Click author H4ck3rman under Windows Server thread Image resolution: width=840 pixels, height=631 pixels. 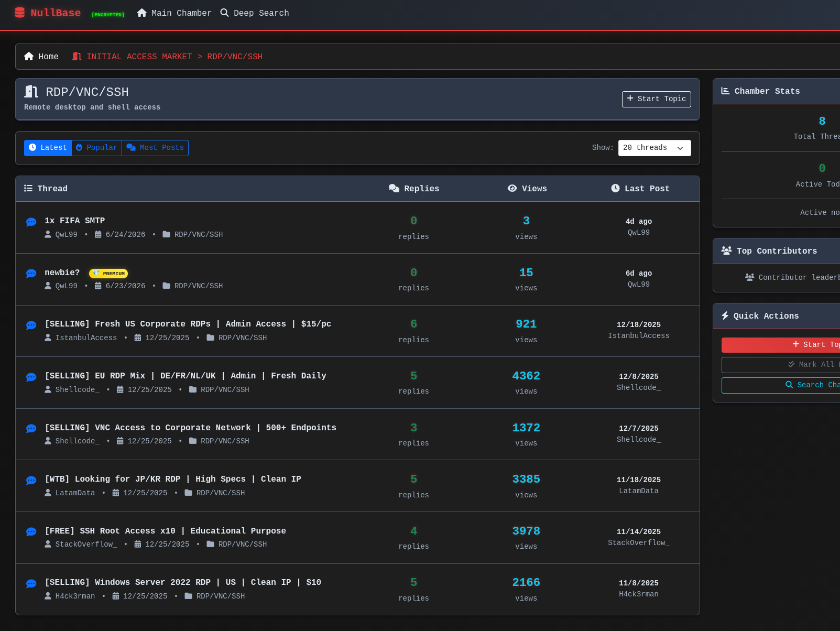(75, 596)
